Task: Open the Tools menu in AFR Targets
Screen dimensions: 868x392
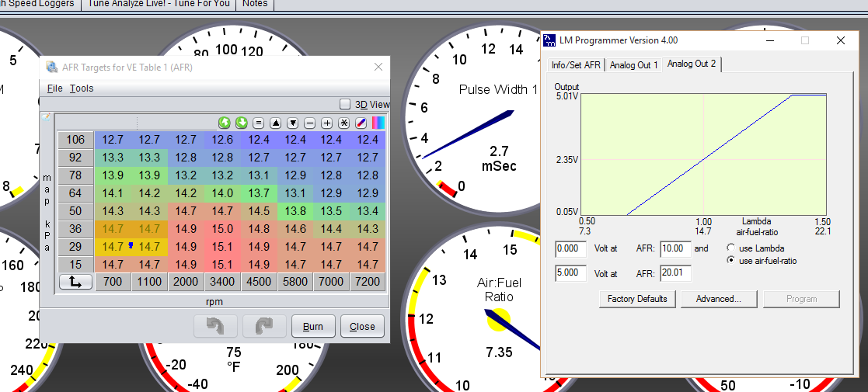Action: click(82, 88)
